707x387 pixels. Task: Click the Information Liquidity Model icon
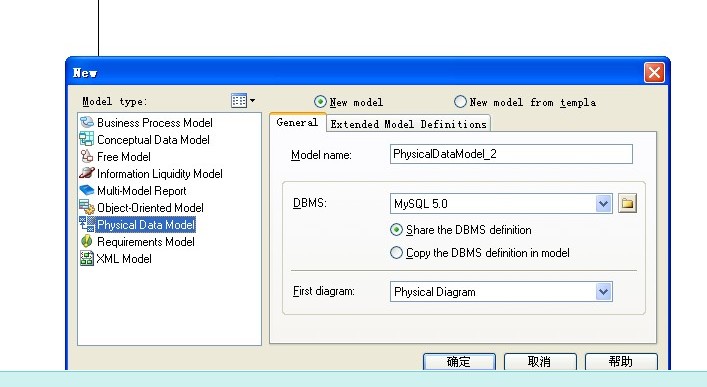[87, 173]
